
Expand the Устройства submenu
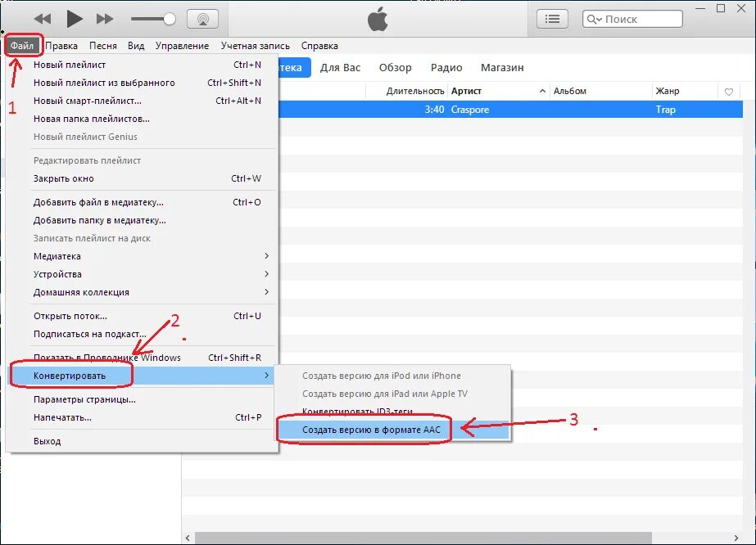[143, 273]
